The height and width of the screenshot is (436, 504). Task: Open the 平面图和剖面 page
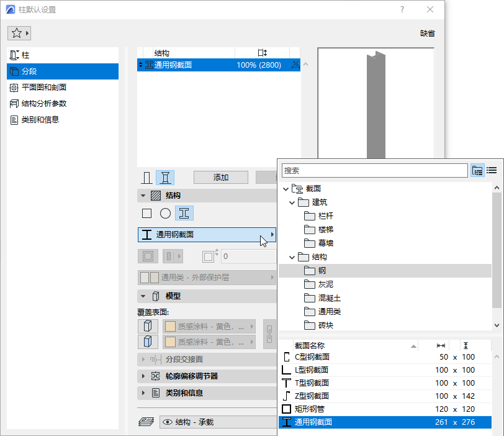coord(63,87)
